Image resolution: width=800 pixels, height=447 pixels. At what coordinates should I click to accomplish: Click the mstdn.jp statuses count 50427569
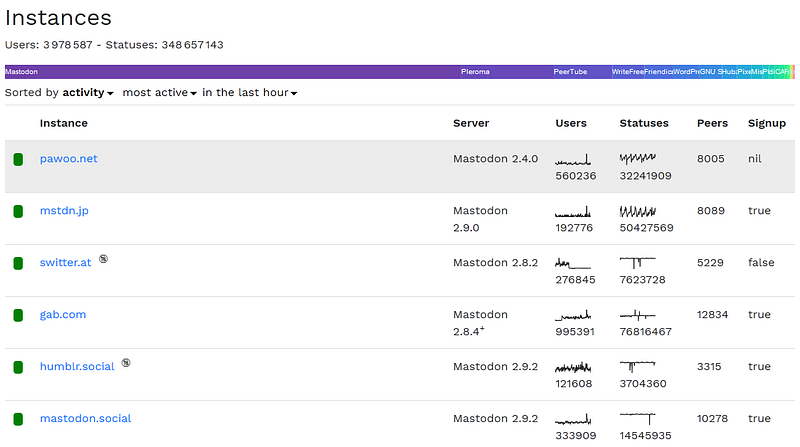coord(646,228)
